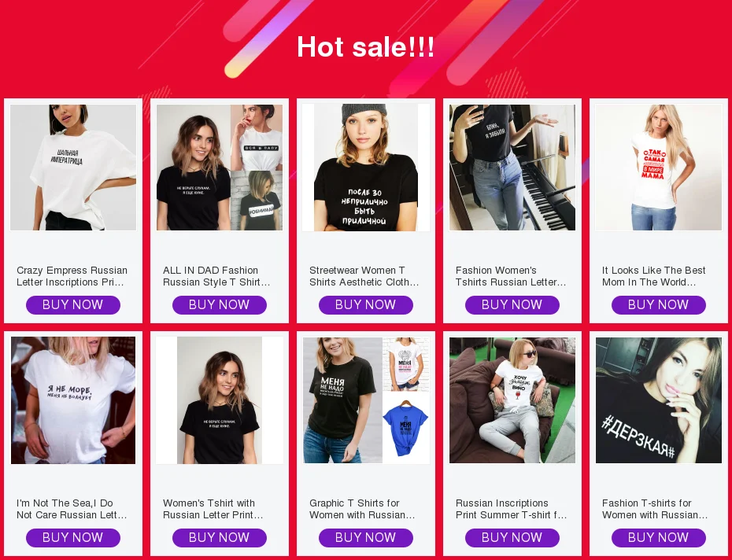This screenshot has height=560, width=732.
Task: Open the piano mirror selfie product image
Action: coord(512,167)
